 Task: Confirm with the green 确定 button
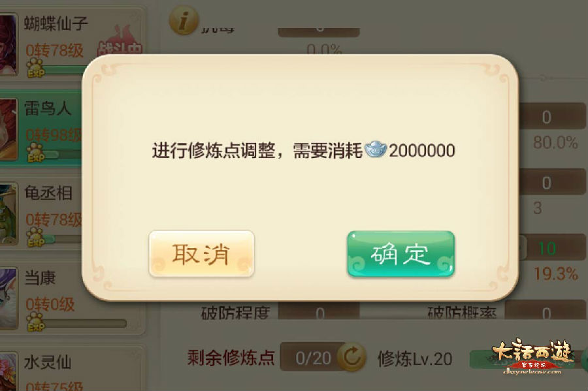tap(401, 254)
